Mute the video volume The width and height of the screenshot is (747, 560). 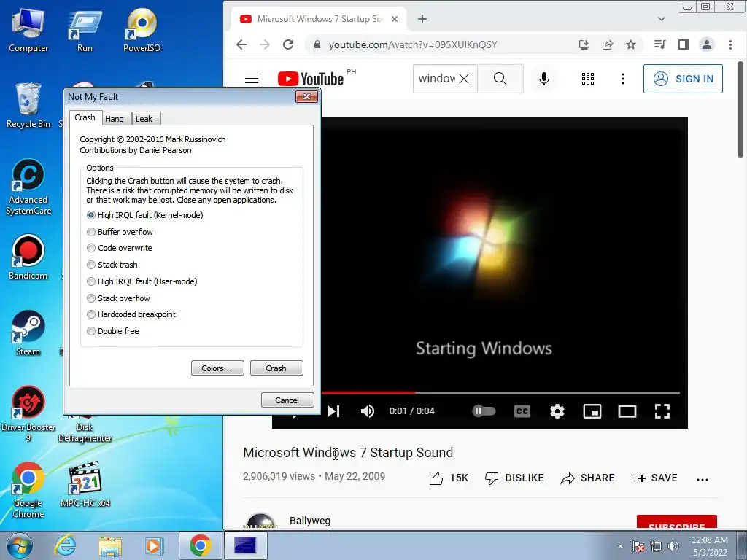coord(368,411)
